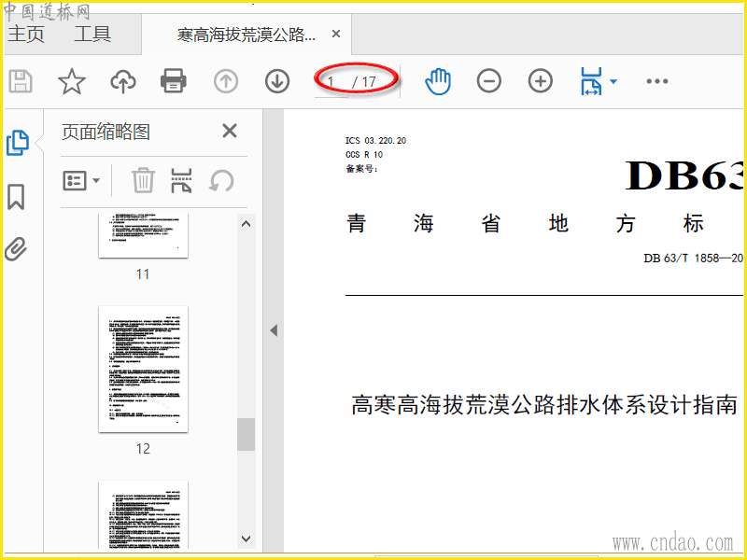Click the thumbnail panel scrollbar handle
The height and width of the screenshot is (560, 747).
tap(246, 434)
